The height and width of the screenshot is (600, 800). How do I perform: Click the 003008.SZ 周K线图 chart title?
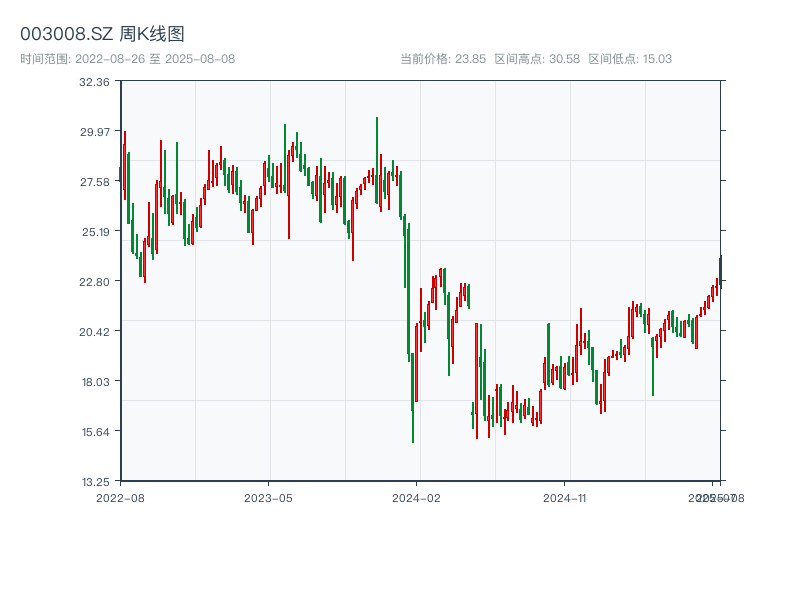click(x=102, y=35)
